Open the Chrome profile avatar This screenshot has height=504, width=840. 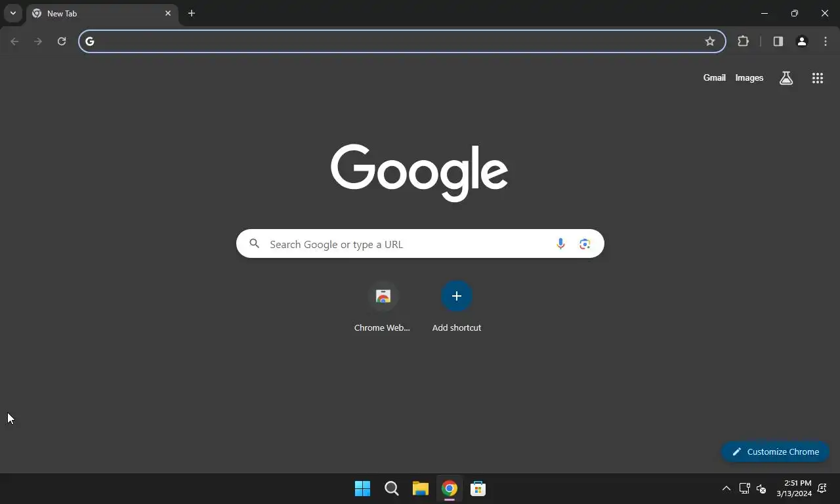click(801, 41)
